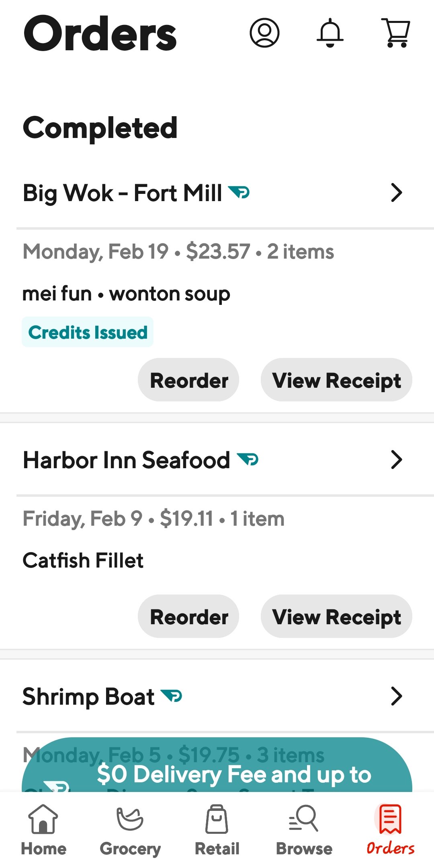Expand the Shrimp Boat order chevron
434x868 pixels.
(396, 696)
